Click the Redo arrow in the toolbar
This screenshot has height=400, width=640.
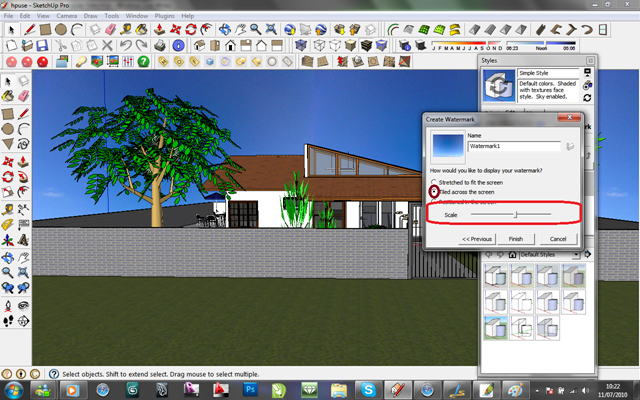click(x=142, y=45)
